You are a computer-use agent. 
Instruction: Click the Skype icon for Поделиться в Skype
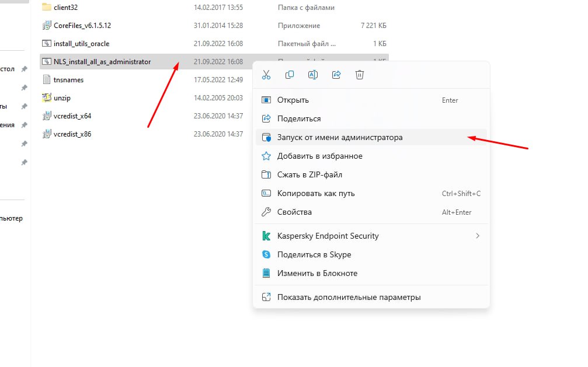266,254
